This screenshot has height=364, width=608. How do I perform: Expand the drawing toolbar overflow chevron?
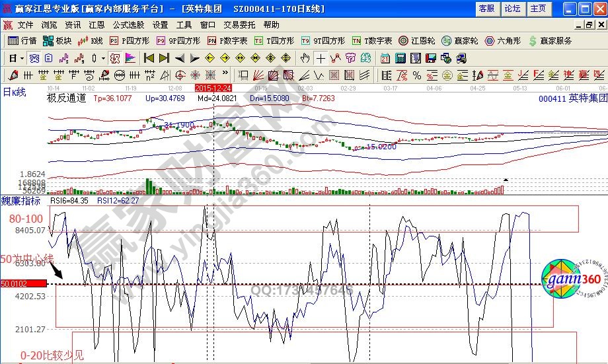pyautogui.click(x=227, y=74)
